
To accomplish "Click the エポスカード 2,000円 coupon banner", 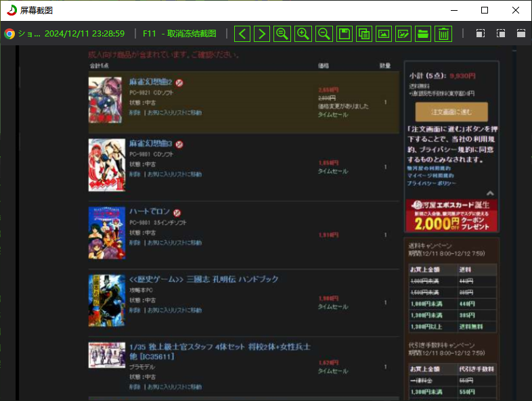I will click(452, 215).
